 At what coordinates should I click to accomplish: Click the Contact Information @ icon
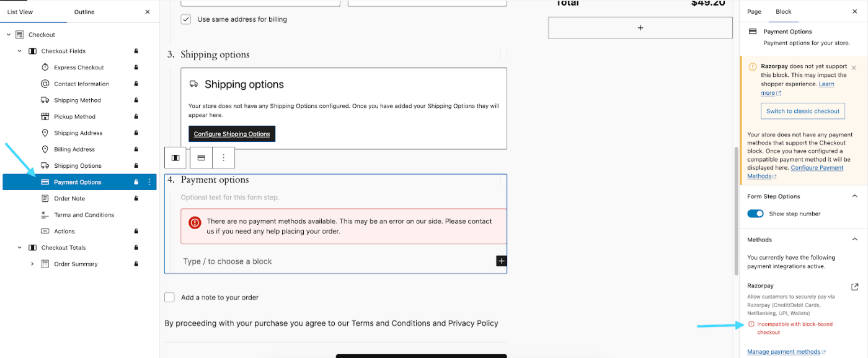coord(45,84)
